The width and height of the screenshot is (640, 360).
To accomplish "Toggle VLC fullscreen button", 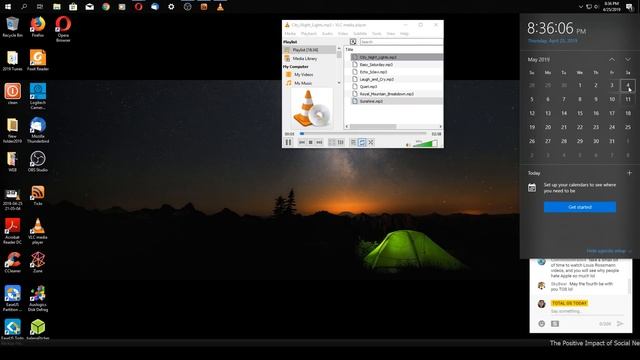I will (x=332, y=142).
